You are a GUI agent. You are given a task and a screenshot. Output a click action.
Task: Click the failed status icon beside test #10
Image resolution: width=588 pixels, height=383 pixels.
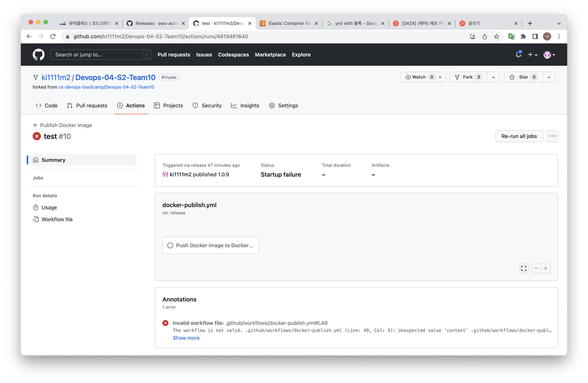pos(37,136)
